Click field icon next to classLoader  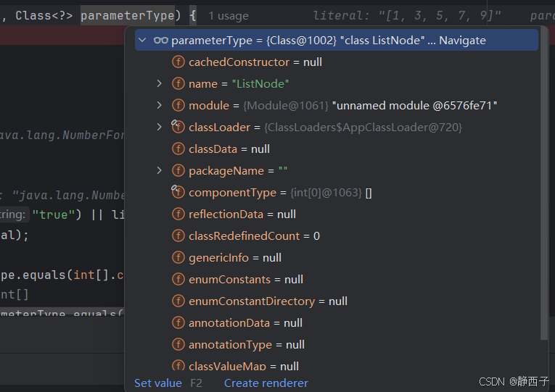click(x=178, y=128)
